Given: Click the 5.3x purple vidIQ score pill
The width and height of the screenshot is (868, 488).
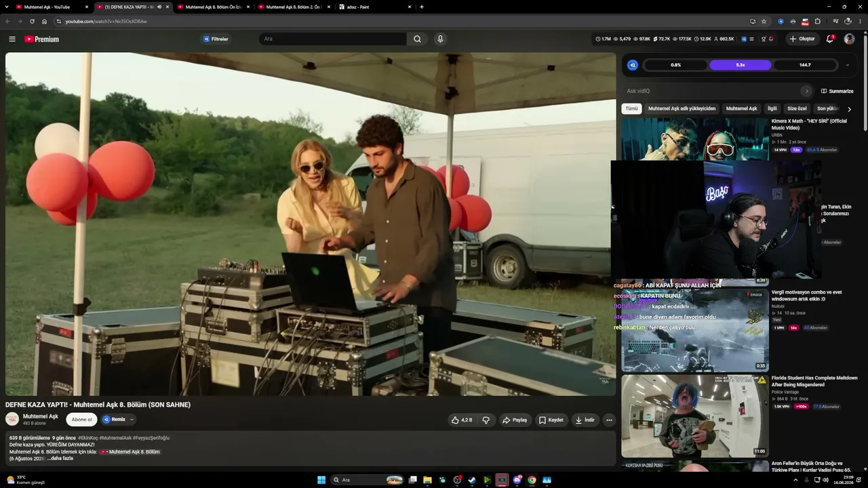Looking at the screenshot, I should click(x=741, y=65).
